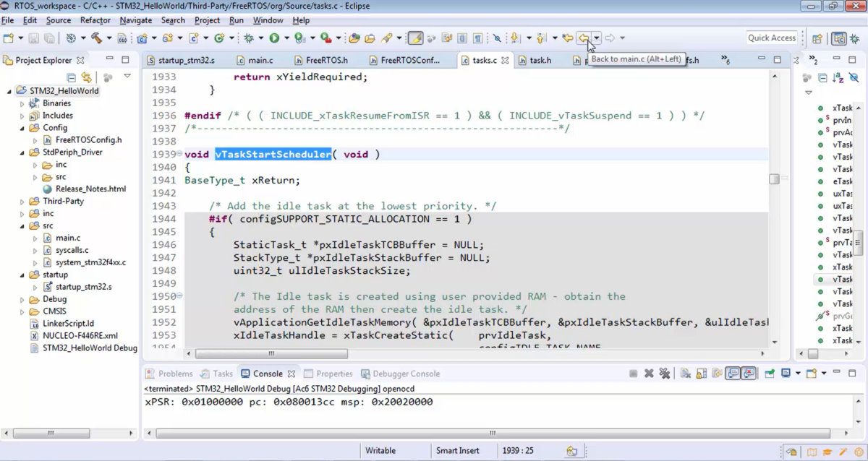Click the New file toolbar icon
Image resolution: width=868 pixels, height=461 pixels.
(x=9, y=38)
